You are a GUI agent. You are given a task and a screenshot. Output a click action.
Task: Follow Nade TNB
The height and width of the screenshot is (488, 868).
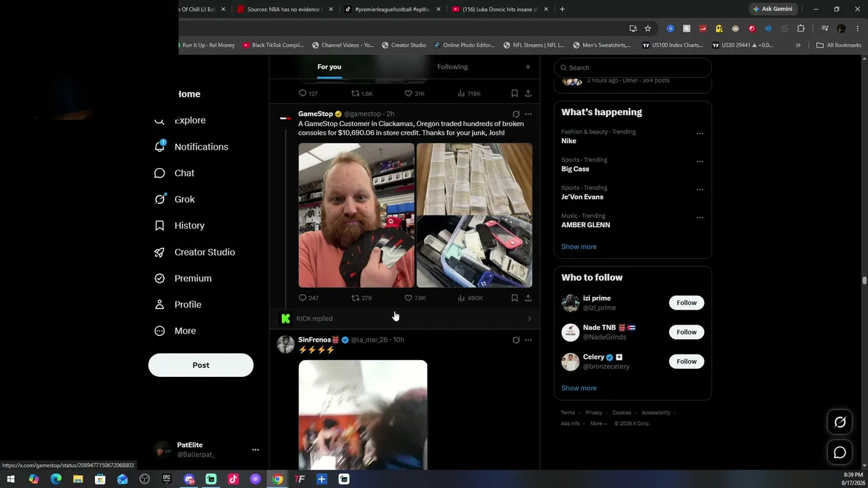point(686,332)
